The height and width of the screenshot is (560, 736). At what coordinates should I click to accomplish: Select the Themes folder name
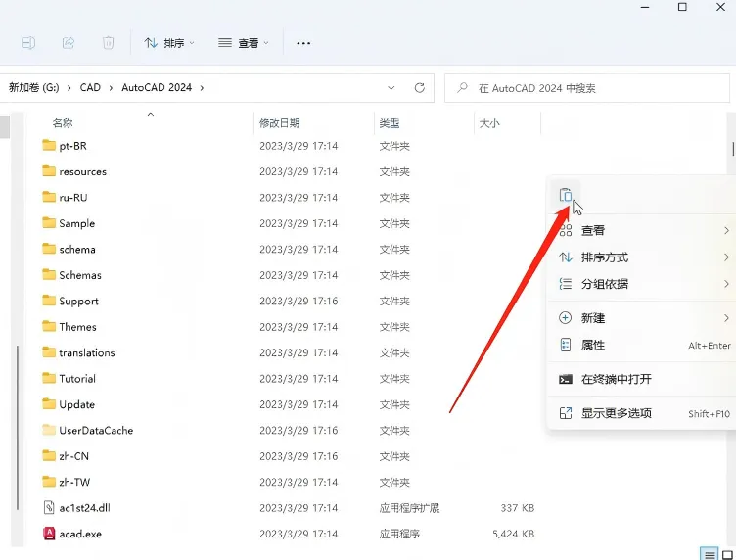pyautogui.click(x=78, y=327)
